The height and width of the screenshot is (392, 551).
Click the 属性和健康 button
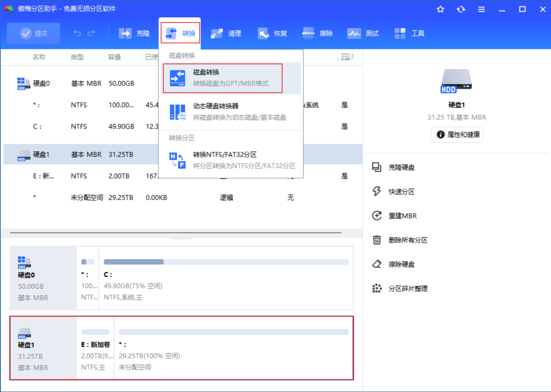(x=457, y=134)
